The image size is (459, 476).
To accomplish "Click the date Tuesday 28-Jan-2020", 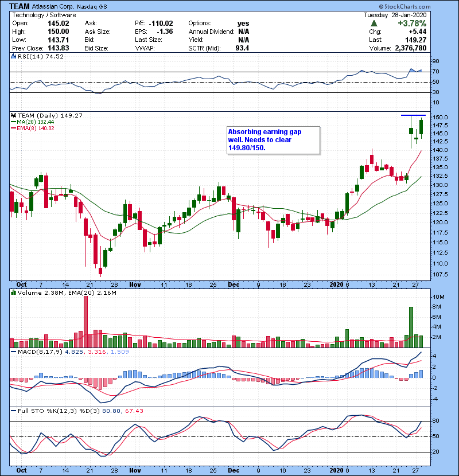I will pyautogui.click(x=395, y=15).
